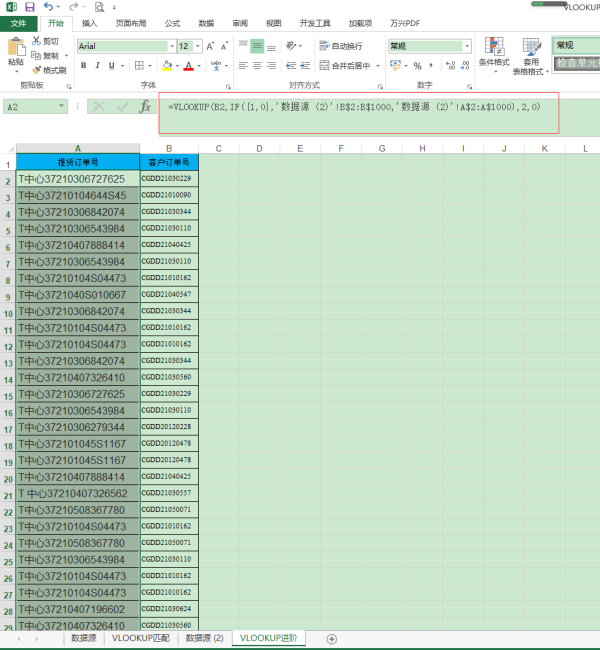This screenshot has width=600, height=650.
Task: Click the 文件 (File) button
Action: 19,22
